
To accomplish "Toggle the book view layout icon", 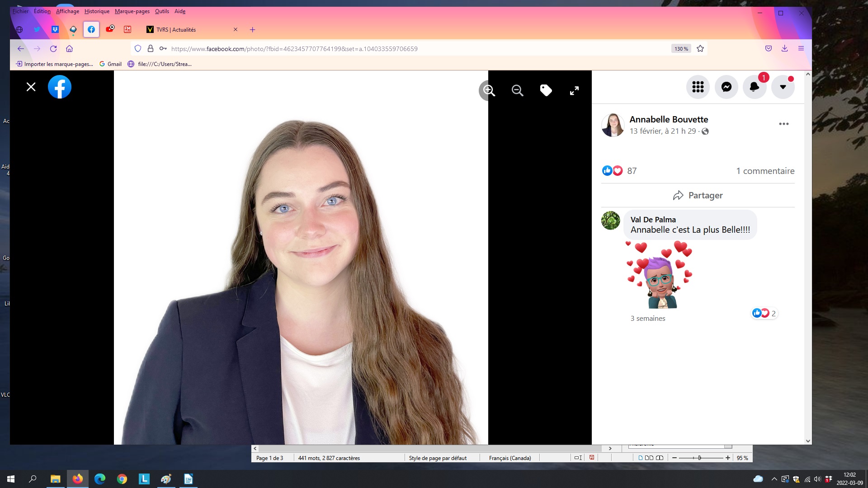I will (x=660, y=458).
